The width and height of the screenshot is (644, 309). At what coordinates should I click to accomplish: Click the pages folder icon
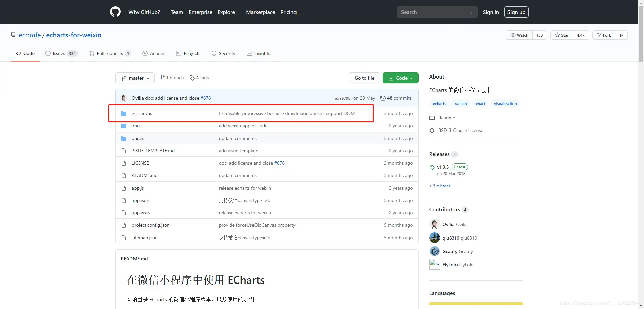pyautogui.click(x=124, y=139)
